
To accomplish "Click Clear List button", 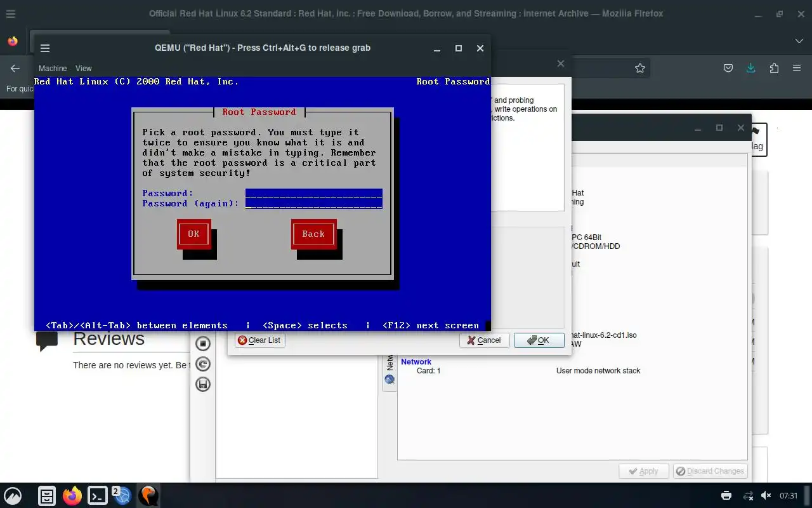I will pyautogui.click(x=260, y=340).
